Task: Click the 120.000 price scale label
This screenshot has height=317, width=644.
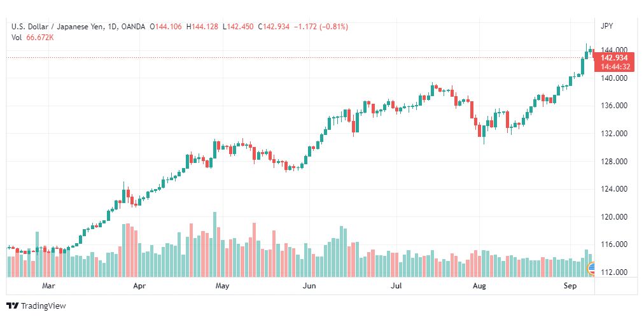Action: coord(613,217)
